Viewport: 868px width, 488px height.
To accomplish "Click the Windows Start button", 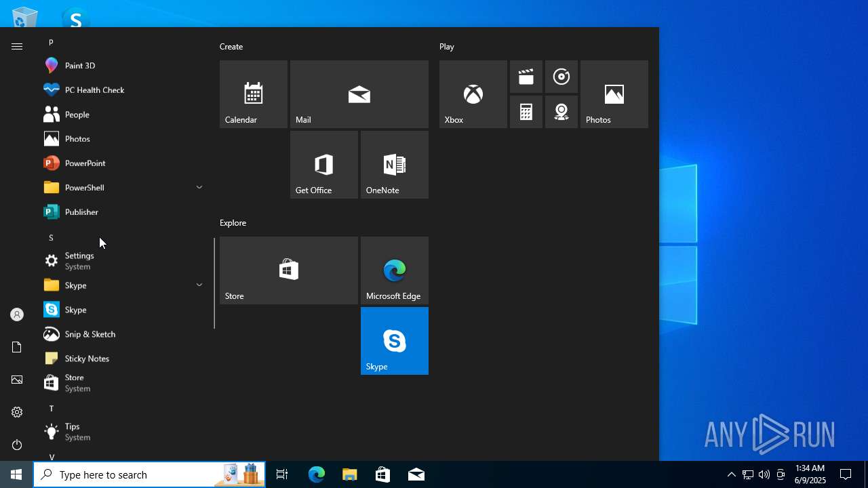I will coord(16,474).
